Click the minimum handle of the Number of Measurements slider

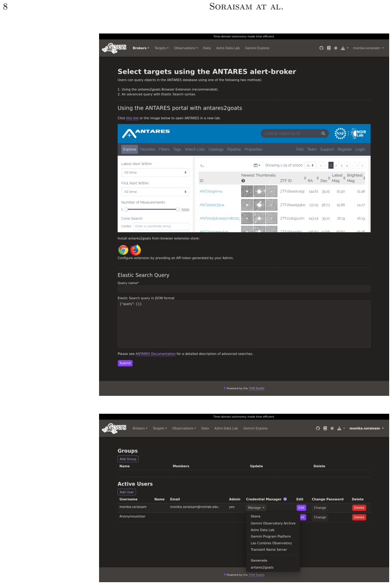125,209
